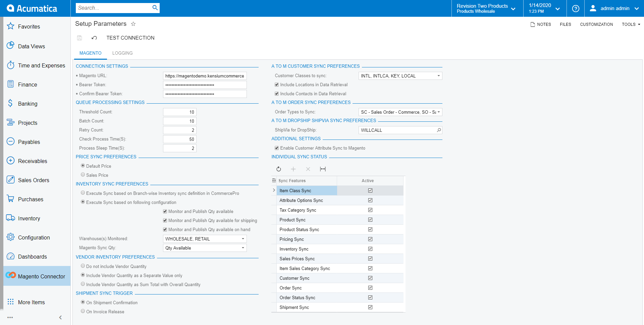The height and width of the screenshot is (325, 644).
Task: Open ShipVia for DropShip lookup magnifier
Action: pyautogui.click(x=439, y=130)
